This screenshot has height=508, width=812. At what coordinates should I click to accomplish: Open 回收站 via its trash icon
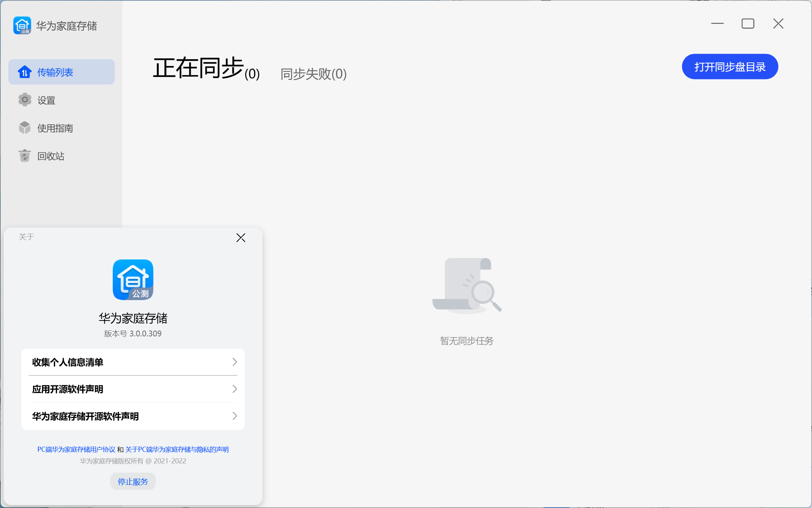[x=25, y=156]
